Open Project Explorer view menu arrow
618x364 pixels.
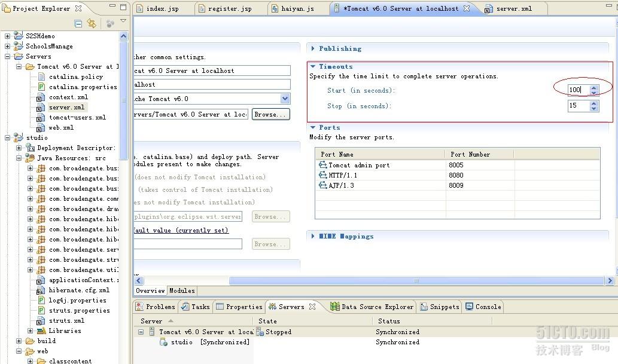(123, 21)
